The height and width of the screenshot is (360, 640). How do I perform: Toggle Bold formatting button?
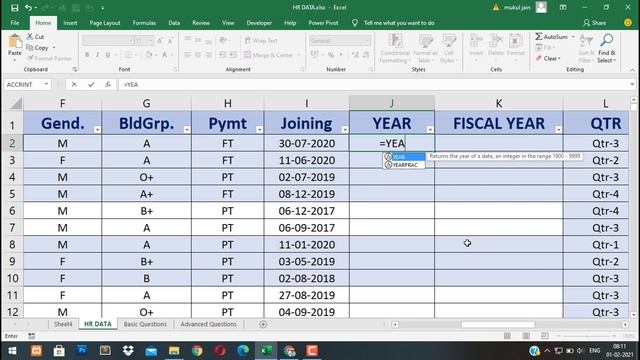[87, 55]
